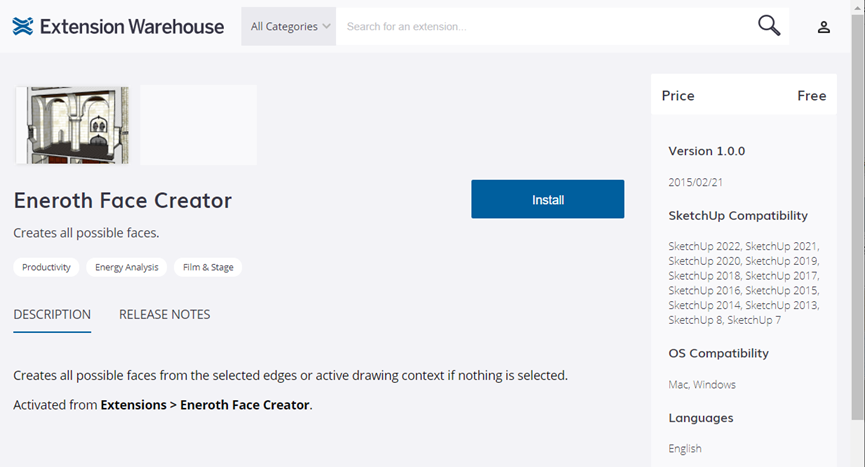Click the Search for an extension field
The width and height of the screenshot is (865, 467).
point(546,26)
